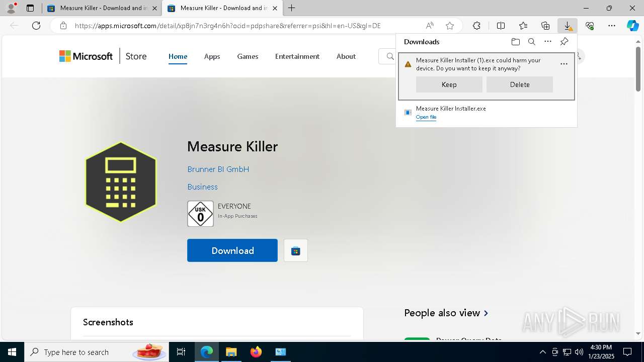Open in Microsoft Store app button
This screenshot has height=362, width=644.
click(296, 250)
